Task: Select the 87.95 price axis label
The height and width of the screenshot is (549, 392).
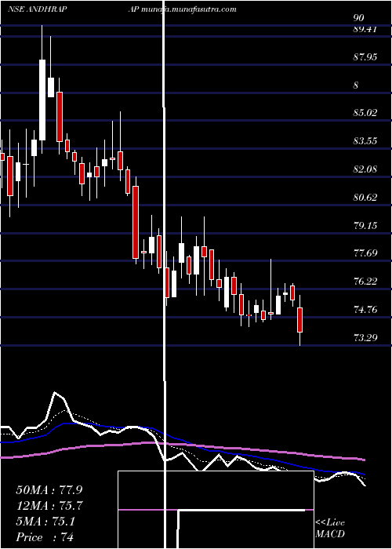Action: coord(365,56)
